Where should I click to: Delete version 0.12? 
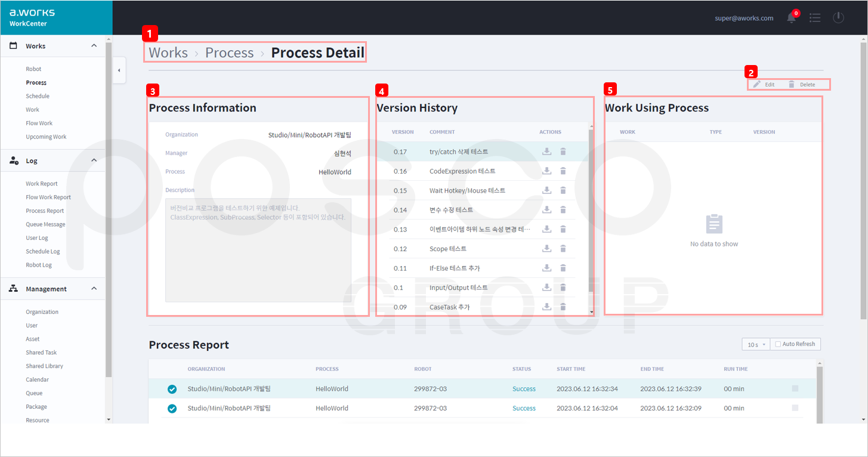click(563, 249)
